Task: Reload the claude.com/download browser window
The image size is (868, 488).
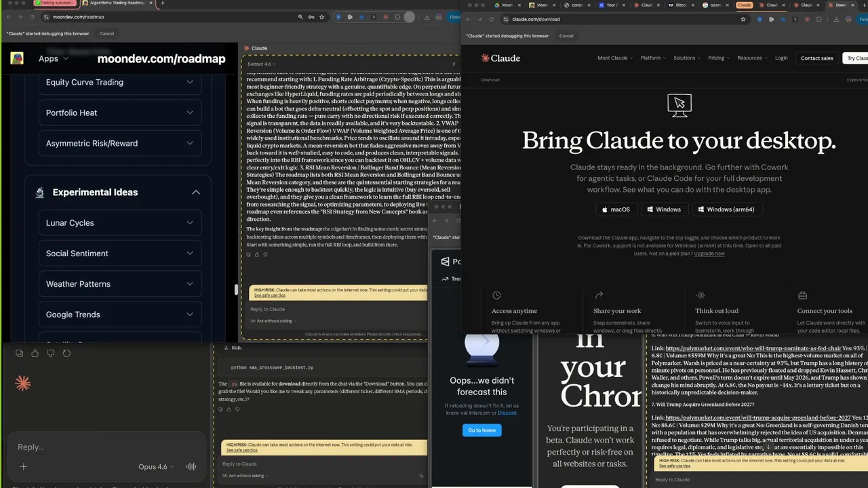Action: [492, 19]
